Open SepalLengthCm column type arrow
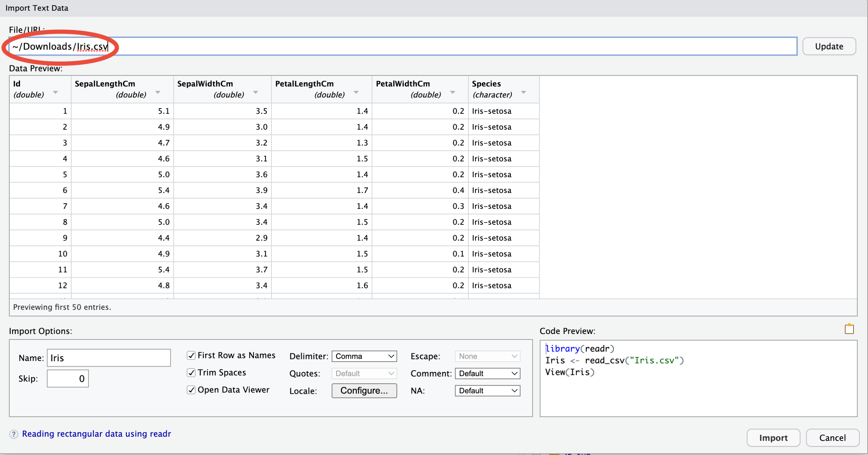The height and width of the screenshot is (455, 868). (x=158, y=92)
